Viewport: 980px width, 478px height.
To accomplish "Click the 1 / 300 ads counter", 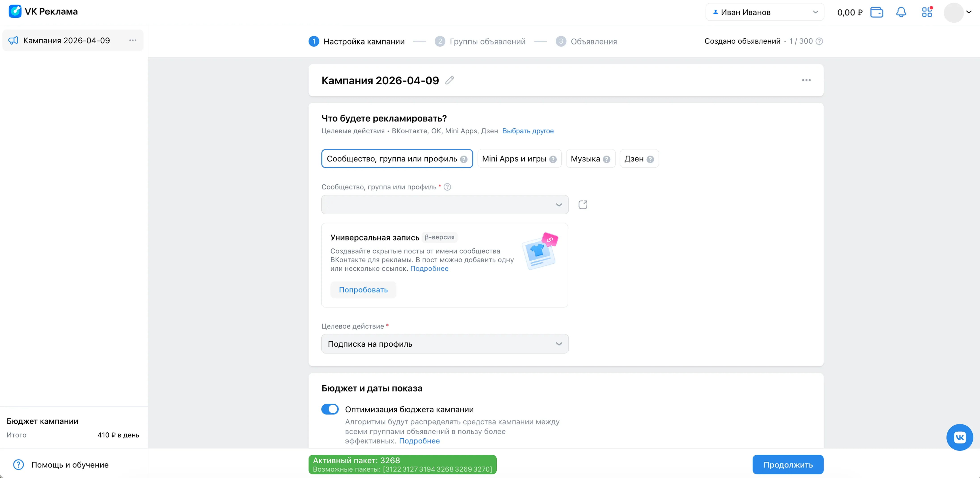I will point(801,41).
